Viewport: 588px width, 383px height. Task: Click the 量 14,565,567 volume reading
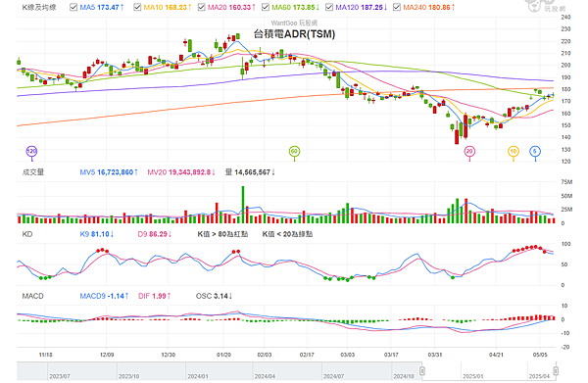250,172
